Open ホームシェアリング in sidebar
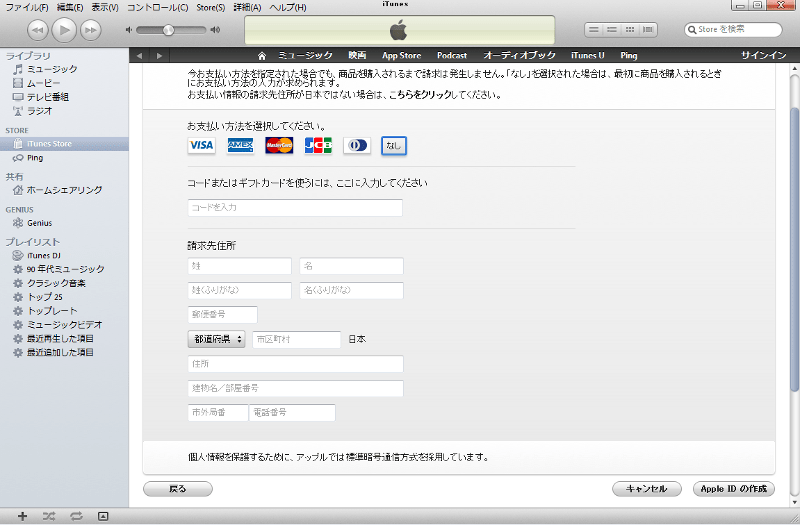Viewport: 800px width, 525px height. point(64,190)
